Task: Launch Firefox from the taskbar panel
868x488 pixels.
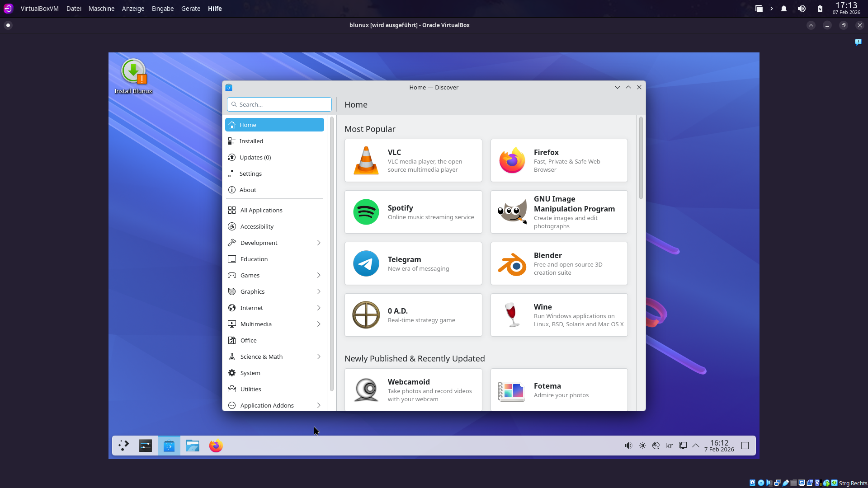Action: coord(216,446)
